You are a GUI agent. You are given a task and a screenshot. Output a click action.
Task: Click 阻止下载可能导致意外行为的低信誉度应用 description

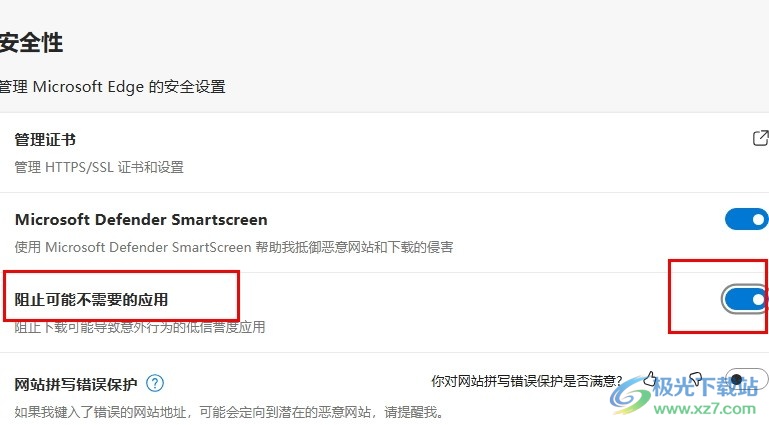[x=140, y=327]
